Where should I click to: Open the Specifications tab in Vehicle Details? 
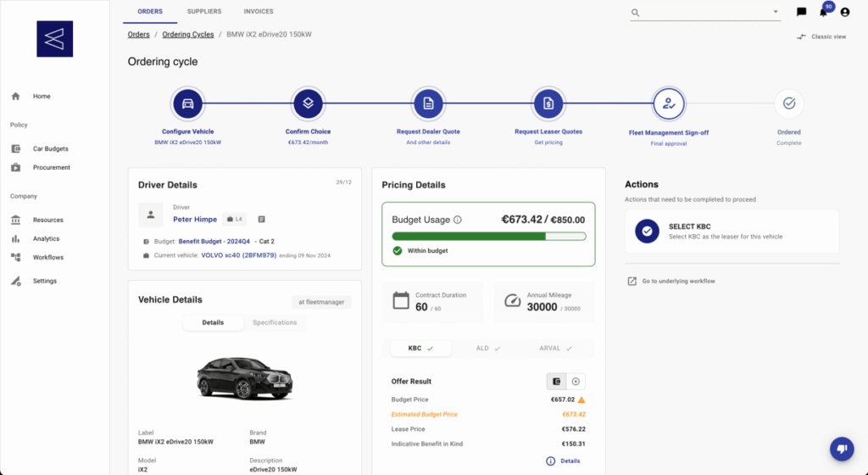(275, 322)
